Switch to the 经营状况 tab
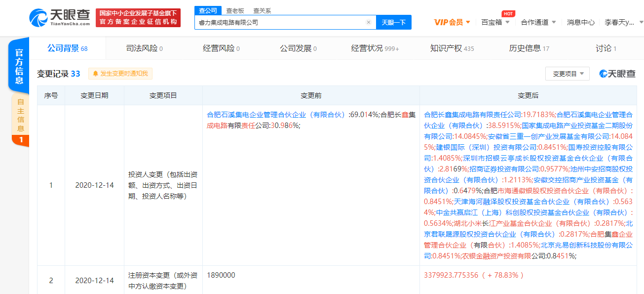 coord(375,48)
